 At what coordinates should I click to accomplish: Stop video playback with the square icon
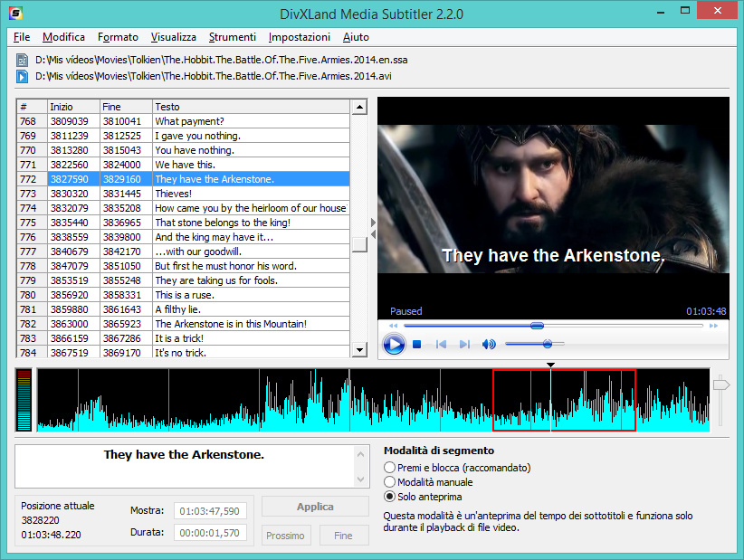coord(417,345)
